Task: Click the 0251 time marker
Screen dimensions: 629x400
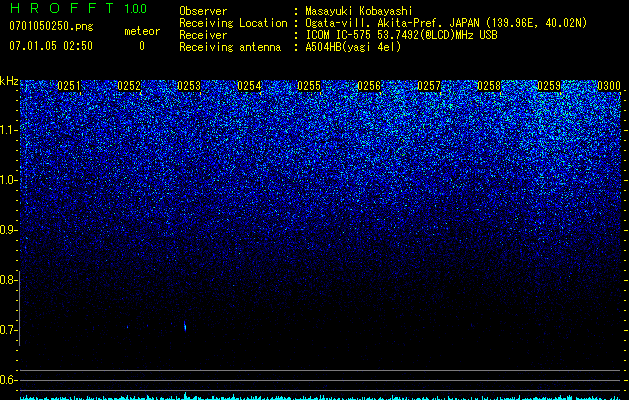Action: click(69, 86)
